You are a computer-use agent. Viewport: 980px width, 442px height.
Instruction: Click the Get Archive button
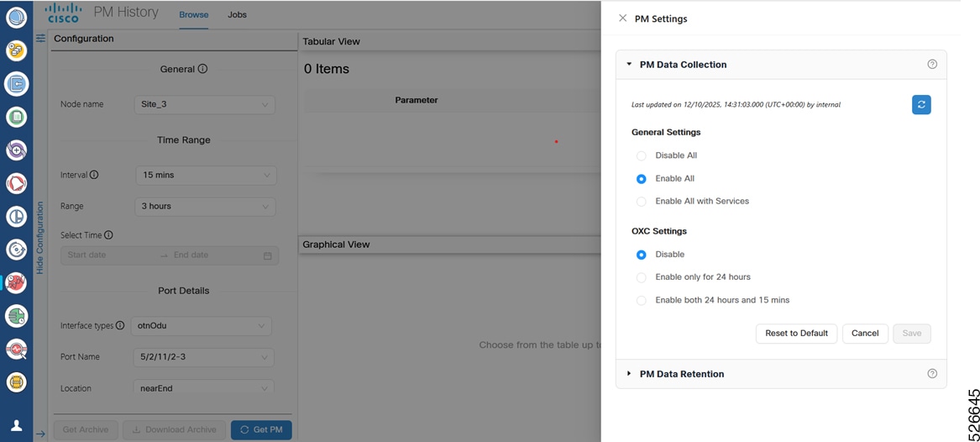[x=86, y=429]
